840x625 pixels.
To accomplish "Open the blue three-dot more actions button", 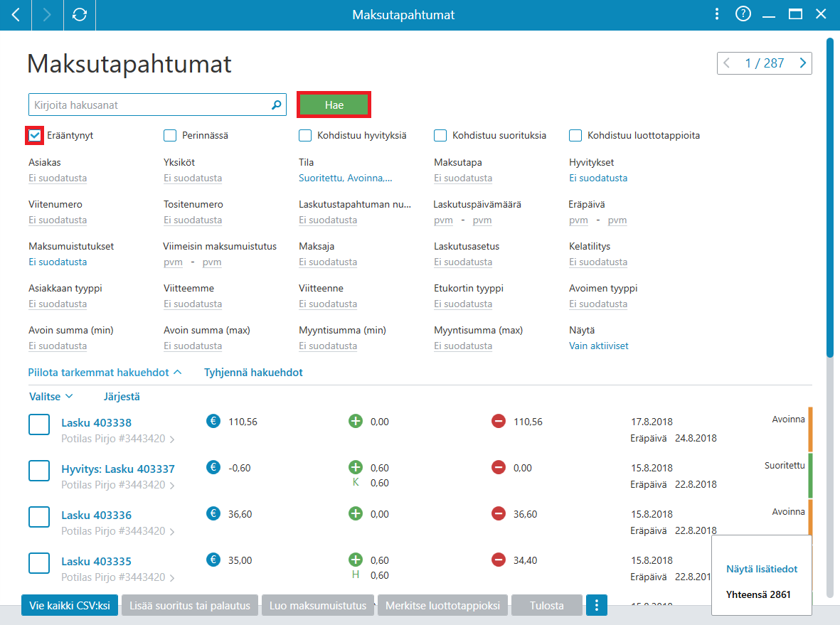I will [x=596, y=605].
